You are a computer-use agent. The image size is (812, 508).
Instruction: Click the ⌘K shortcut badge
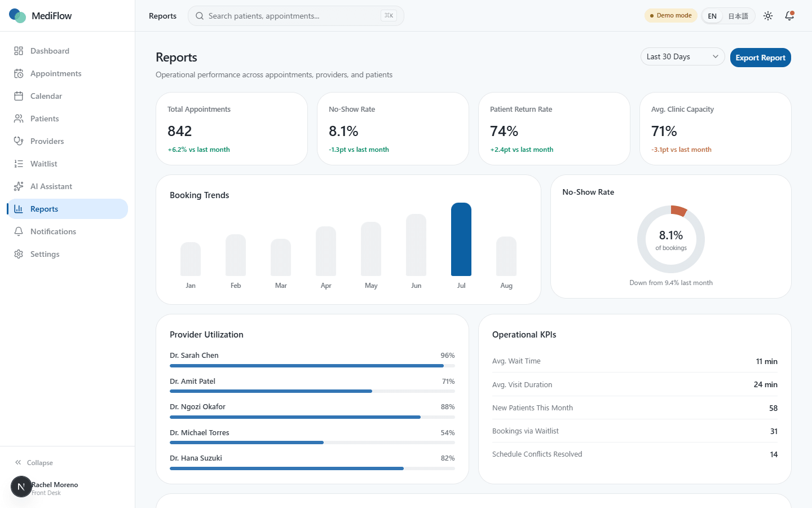click(389, 16)
